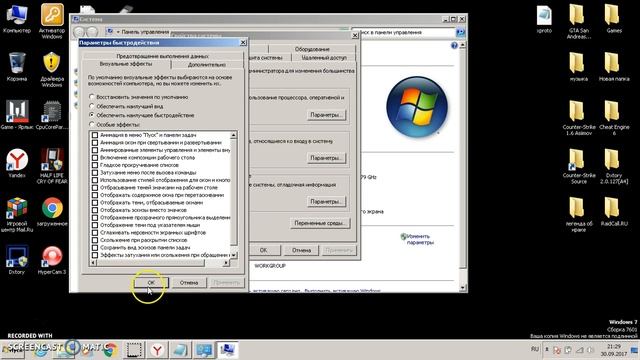Open the Counter-Strike 1.6 Asiimov folder
The height and width of the screenshot is (360, 640).
tap(579, 118)
